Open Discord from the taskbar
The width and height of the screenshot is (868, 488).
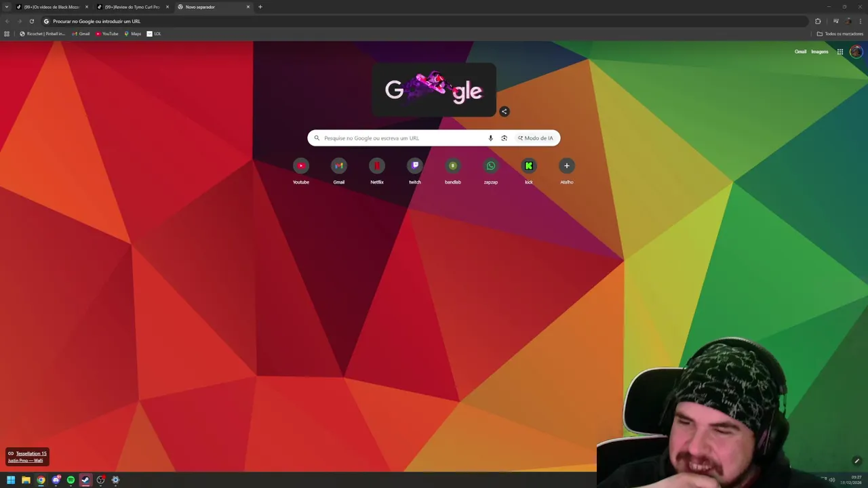click(56, 480)
